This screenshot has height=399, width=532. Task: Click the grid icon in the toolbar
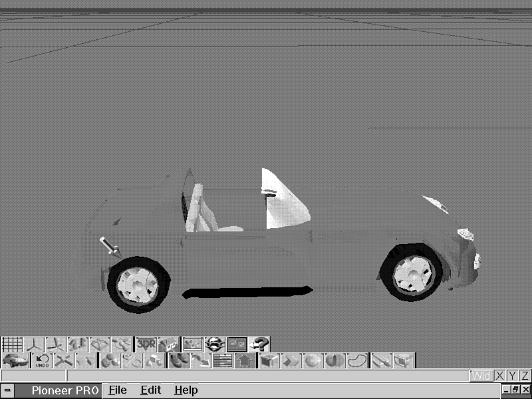(x=12, y=344)
